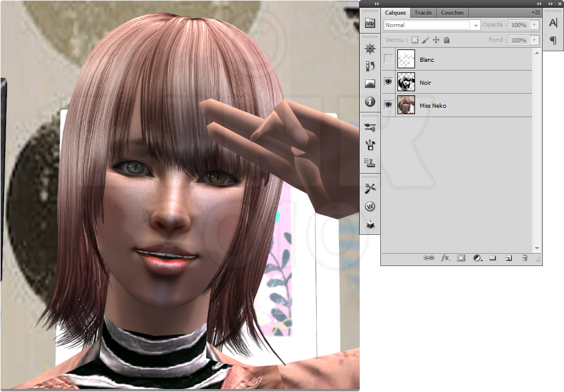Open the Mini Bridge panel icon
The height and width of the screenshot is (392, 564).
370,24
